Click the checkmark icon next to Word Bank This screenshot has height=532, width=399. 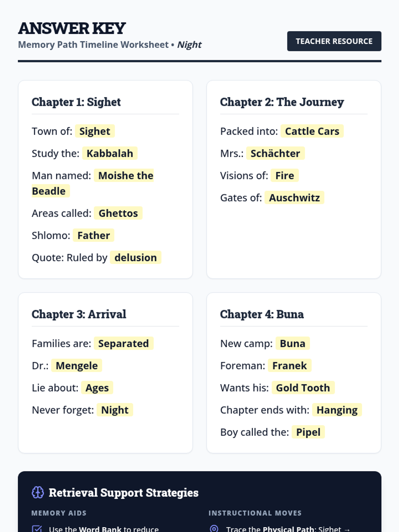point(37,529)
